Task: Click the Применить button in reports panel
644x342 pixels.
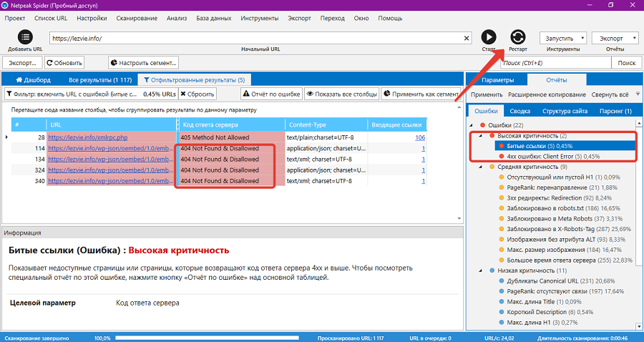Action: click(x=487, y=94)
